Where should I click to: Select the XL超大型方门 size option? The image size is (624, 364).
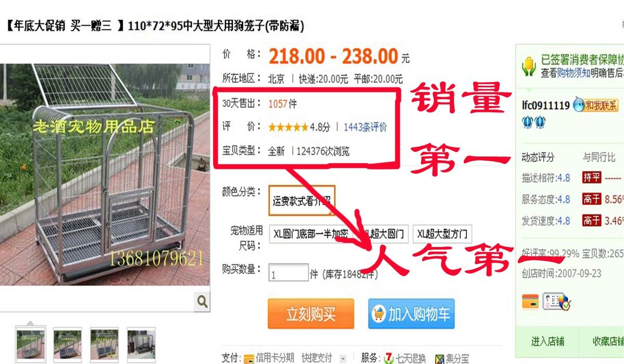coord(443,234)
